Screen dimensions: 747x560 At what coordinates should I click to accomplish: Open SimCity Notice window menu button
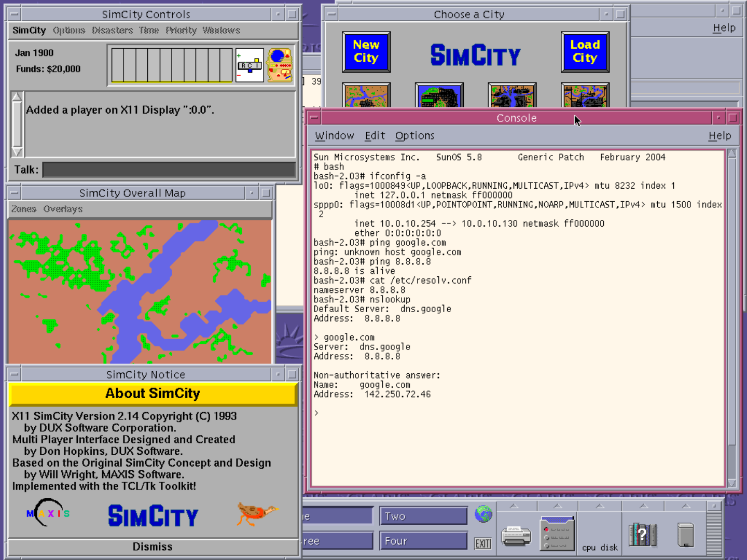pos(15,374)
